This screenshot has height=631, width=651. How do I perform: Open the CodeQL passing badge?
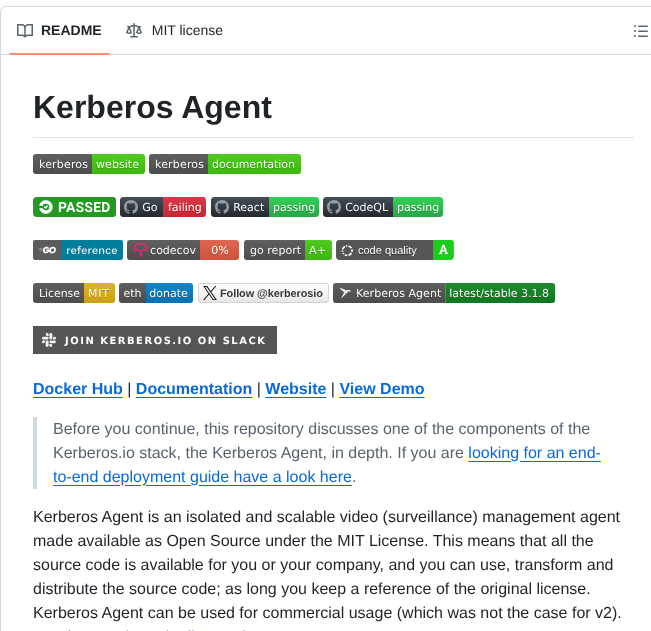click(x=383, y=207)
